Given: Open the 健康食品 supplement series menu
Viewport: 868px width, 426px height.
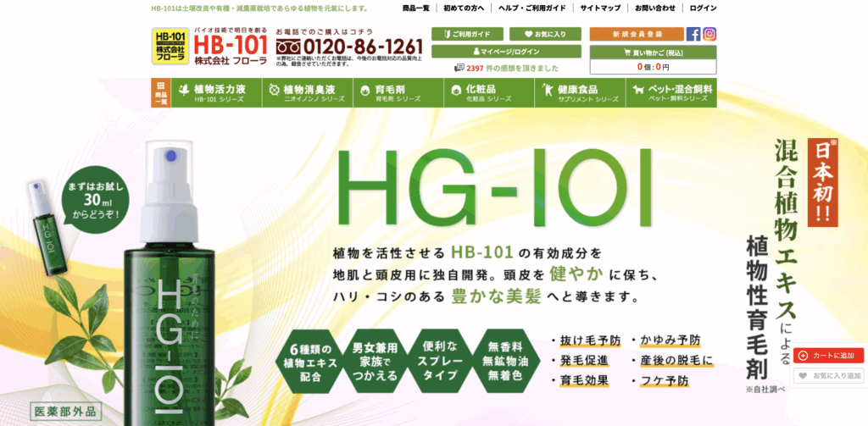Looking at the screenshot, I should (580, 92).
